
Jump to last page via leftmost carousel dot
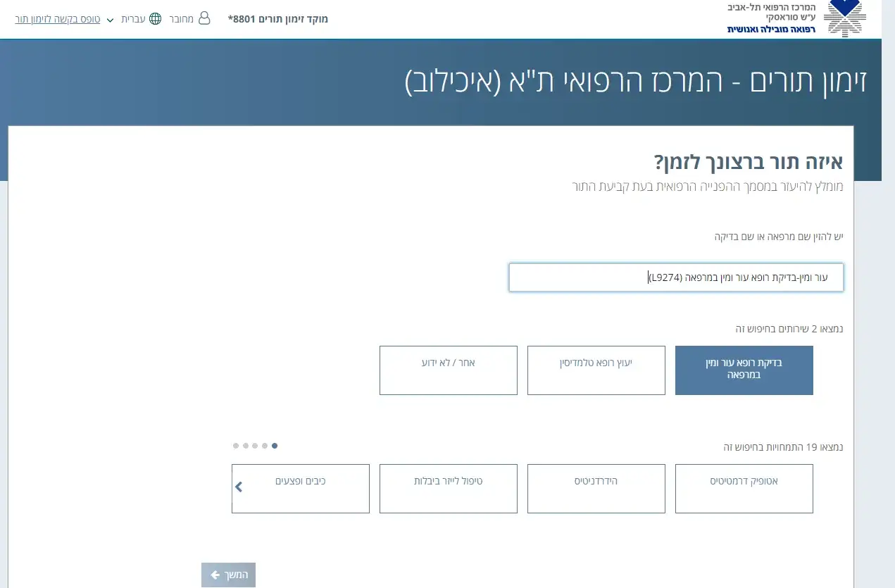tap(236, 445)
